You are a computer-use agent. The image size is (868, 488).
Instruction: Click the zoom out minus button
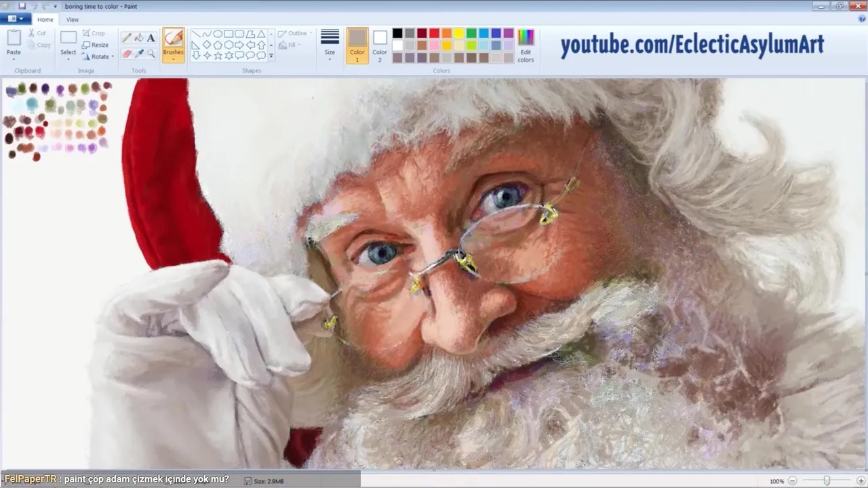coord(792,481)
